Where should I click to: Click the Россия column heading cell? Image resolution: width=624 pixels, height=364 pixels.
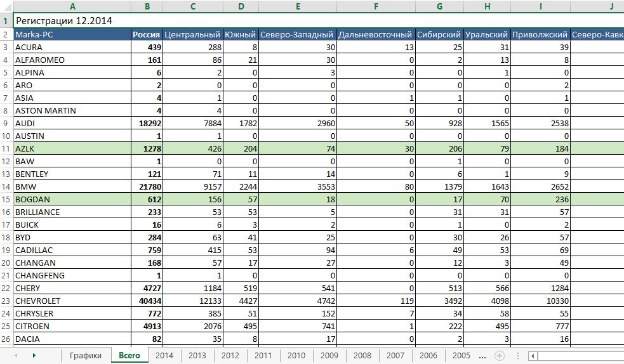click(x=147, y=34)
